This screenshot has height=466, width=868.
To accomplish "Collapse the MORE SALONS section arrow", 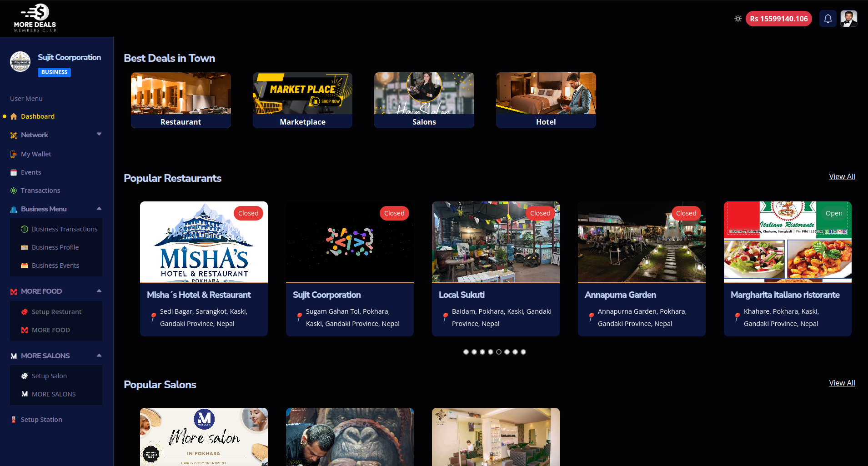I will [x=99, y=356].
